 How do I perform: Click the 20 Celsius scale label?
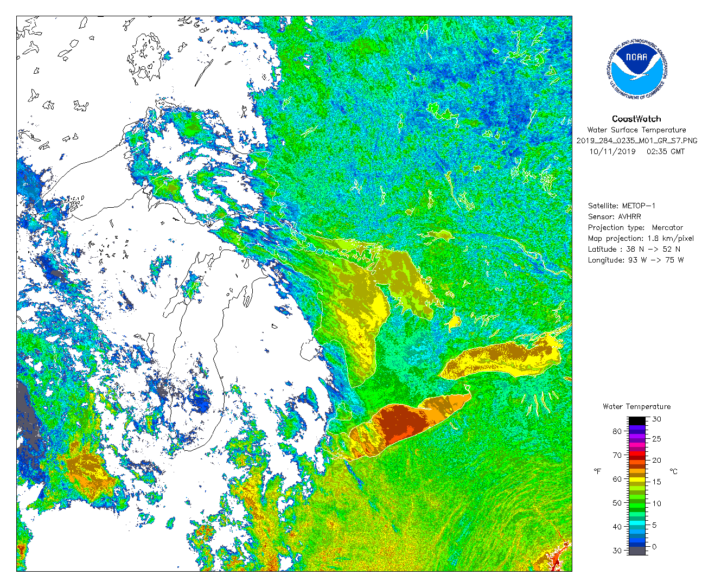(656, 461)
